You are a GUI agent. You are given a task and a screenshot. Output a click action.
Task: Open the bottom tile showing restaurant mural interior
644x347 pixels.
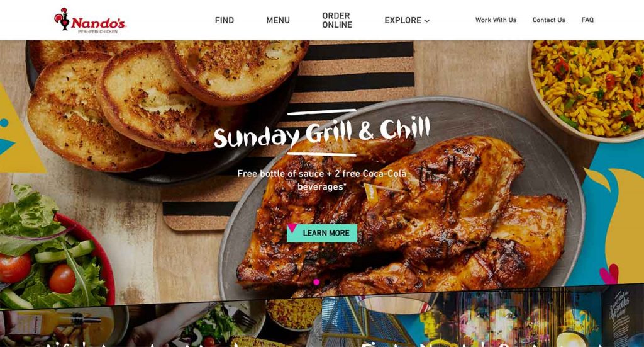483,317
